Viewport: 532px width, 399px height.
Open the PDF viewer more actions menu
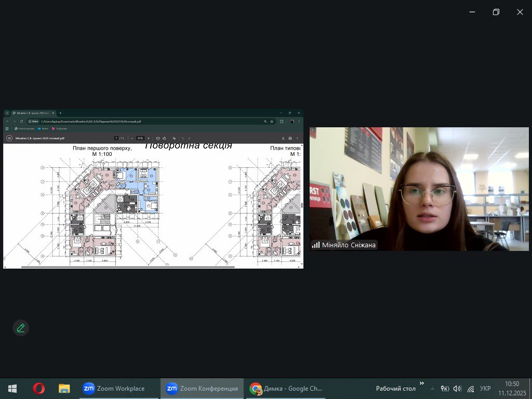pyautogui.click(x=297, y=138)
